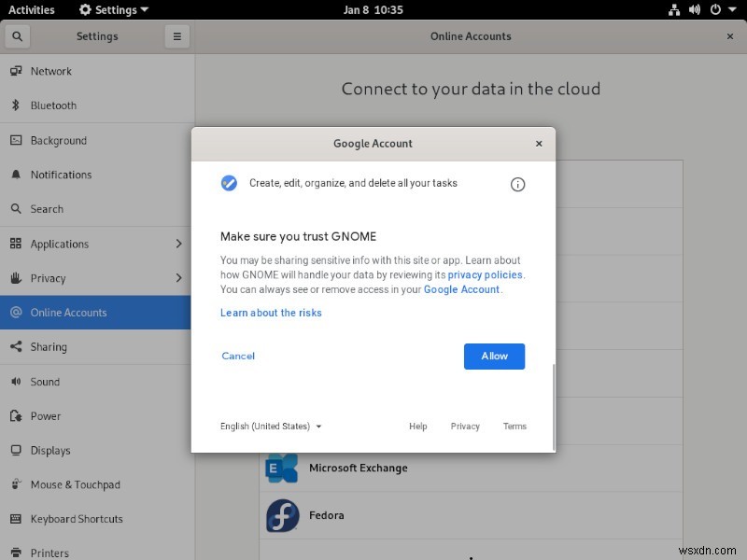
Task: Open the Learn about the risks link
Action: click(x=271, y=313)
